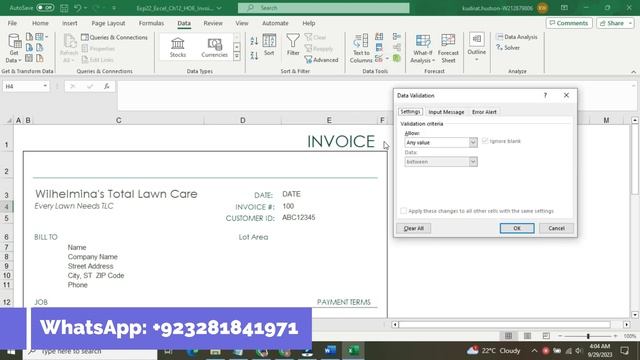Select Normal view in status bar
The height and width of the screenshot is (360, 640).
(508, 336)
